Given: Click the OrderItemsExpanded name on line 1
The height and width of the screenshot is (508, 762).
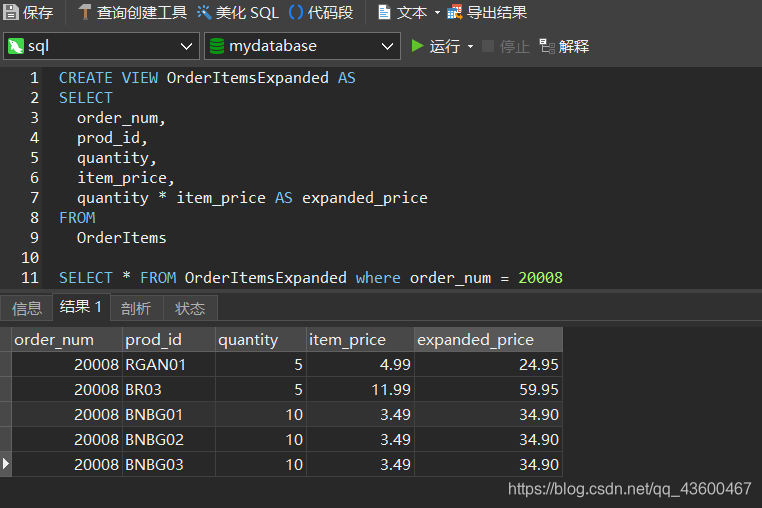Looking at the screenshot, I should 247,78.
